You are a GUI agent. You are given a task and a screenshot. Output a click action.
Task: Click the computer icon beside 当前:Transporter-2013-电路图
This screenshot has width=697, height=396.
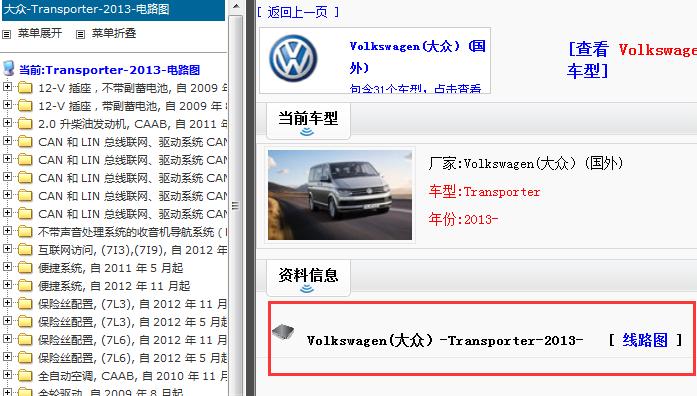coord(8,69)
